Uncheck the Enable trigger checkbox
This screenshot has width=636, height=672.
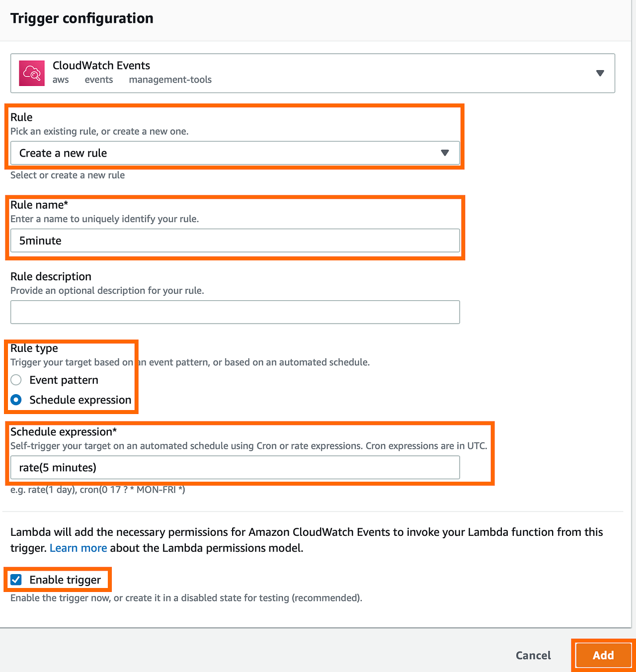(x=16, y=580)
